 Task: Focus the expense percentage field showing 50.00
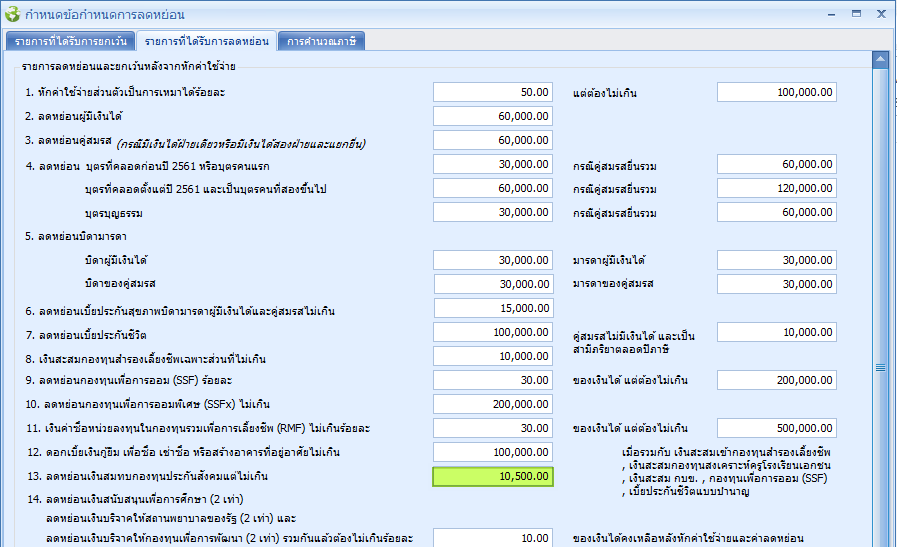pos(493,92)
